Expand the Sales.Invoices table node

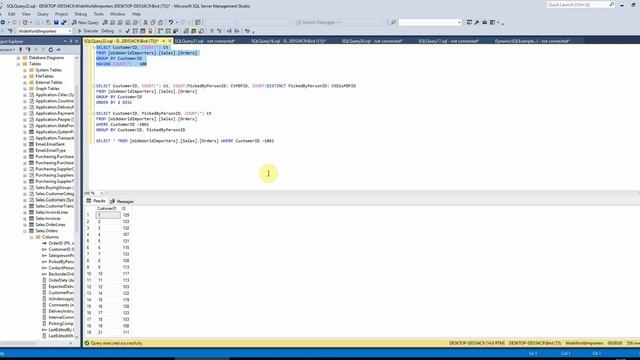25,219
